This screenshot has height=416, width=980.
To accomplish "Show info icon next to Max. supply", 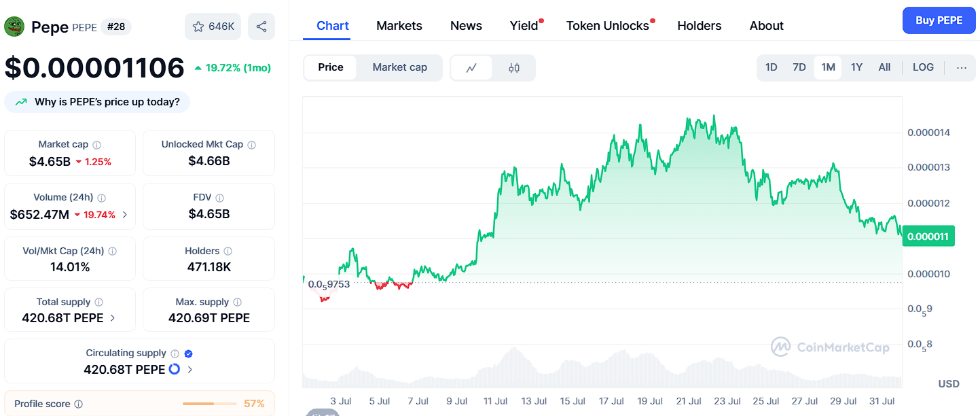I will pos(238,302).
